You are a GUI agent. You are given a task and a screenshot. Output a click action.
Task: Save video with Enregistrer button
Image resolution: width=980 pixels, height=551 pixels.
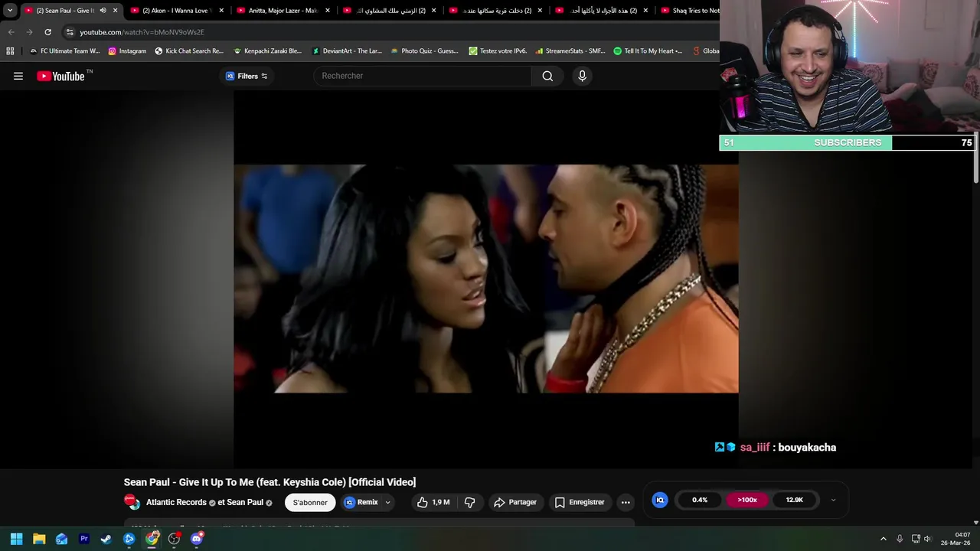(x=580, y=502)
